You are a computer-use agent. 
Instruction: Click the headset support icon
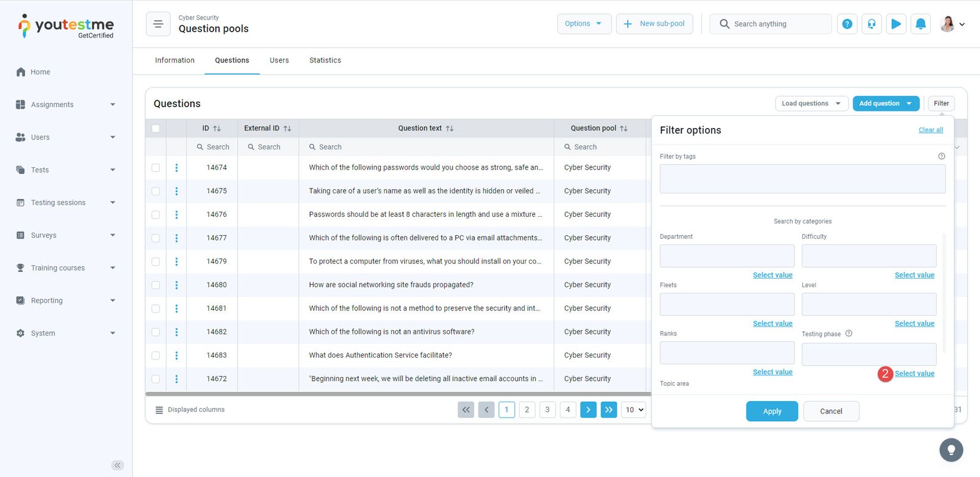[x=872, y=24]
